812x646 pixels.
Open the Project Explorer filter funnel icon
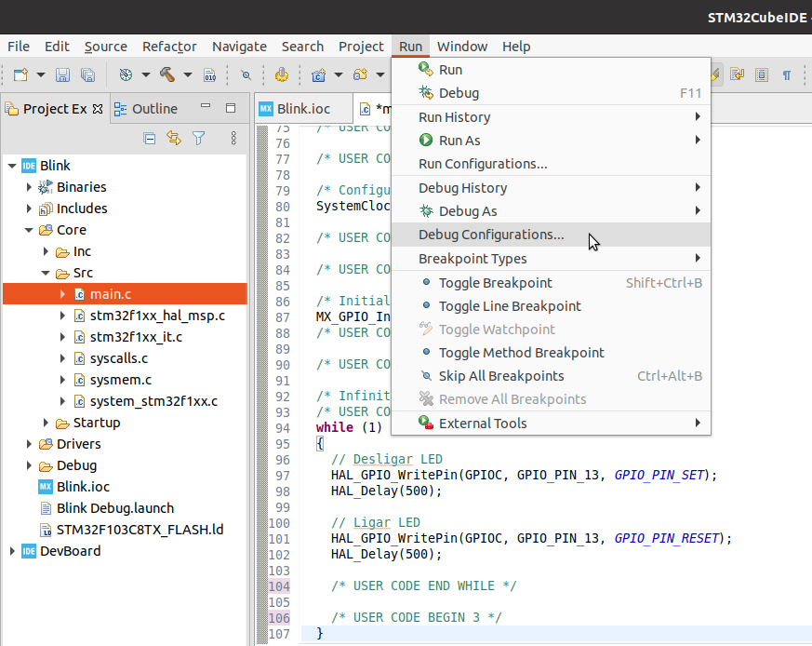point(199,139)
